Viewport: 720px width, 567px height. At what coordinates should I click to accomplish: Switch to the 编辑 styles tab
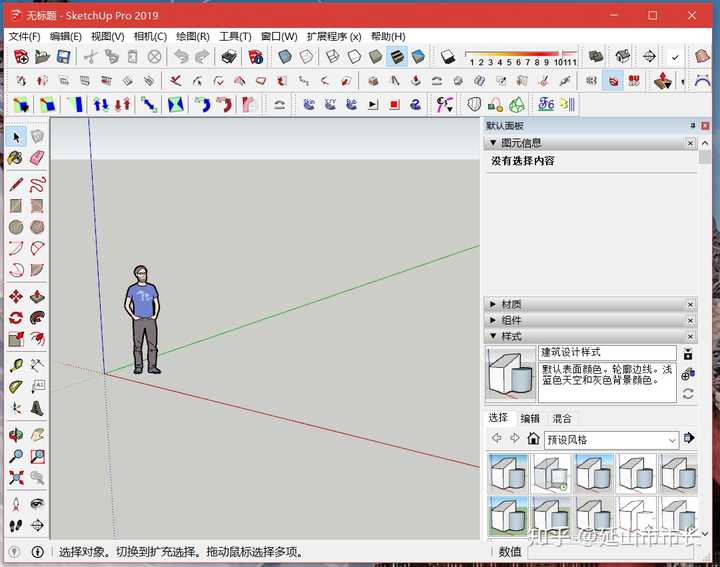click(530, 418)
